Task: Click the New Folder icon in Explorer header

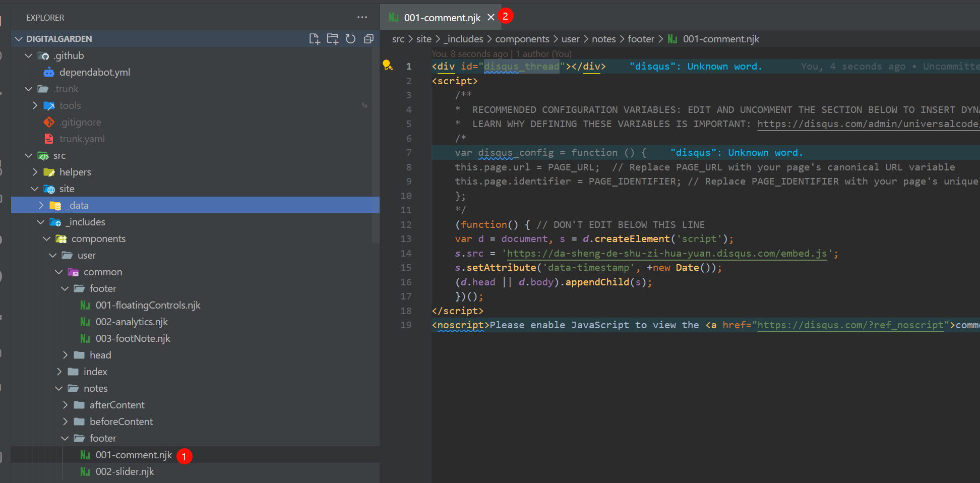Action: (333, 39)
